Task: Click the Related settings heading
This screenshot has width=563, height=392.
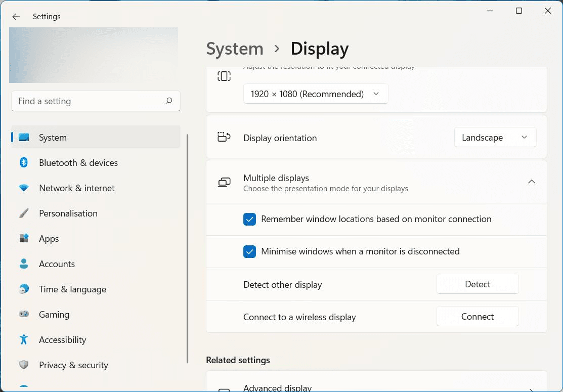Action: pos(238,360)
